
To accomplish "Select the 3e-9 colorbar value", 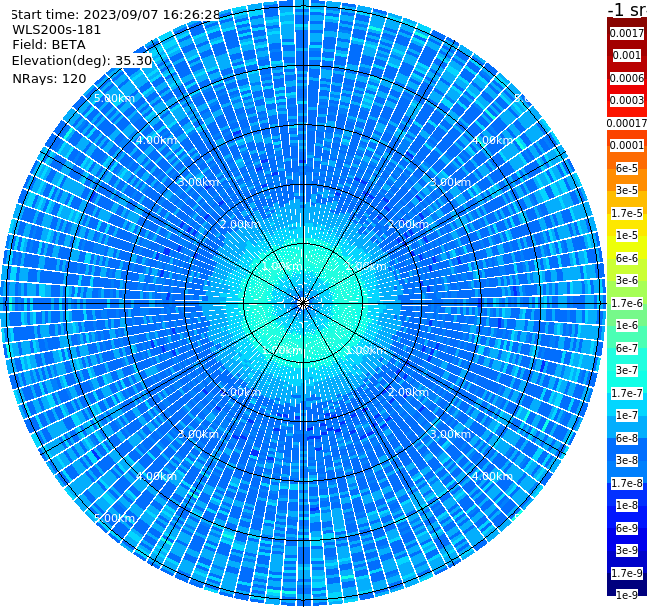I will tap(627, 550).
